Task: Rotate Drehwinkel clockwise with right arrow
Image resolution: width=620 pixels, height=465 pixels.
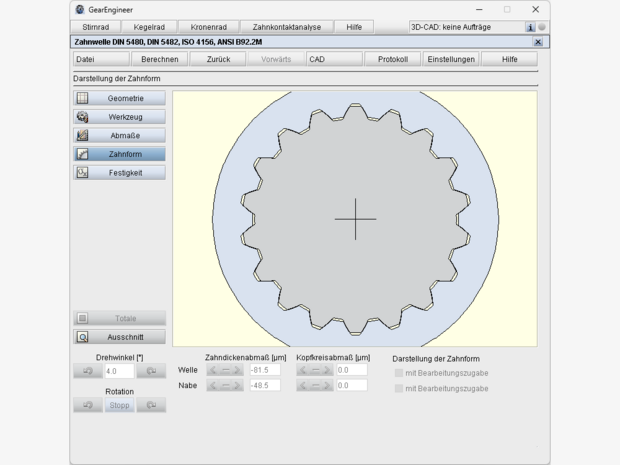Action: 151,371
